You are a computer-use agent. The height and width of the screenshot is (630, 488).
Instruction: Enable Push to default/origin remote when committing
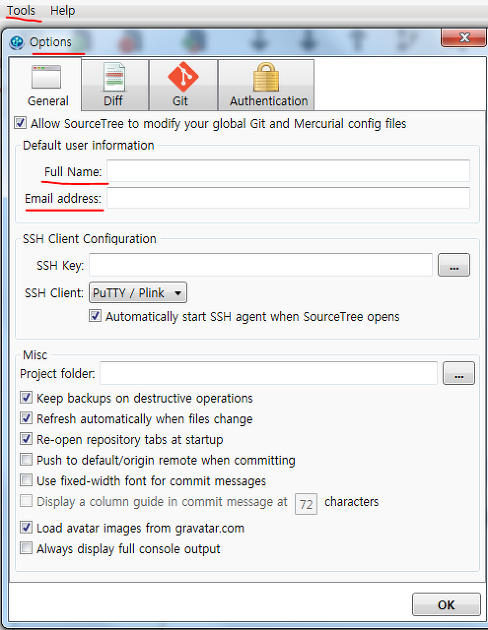[x=27, y=459]
